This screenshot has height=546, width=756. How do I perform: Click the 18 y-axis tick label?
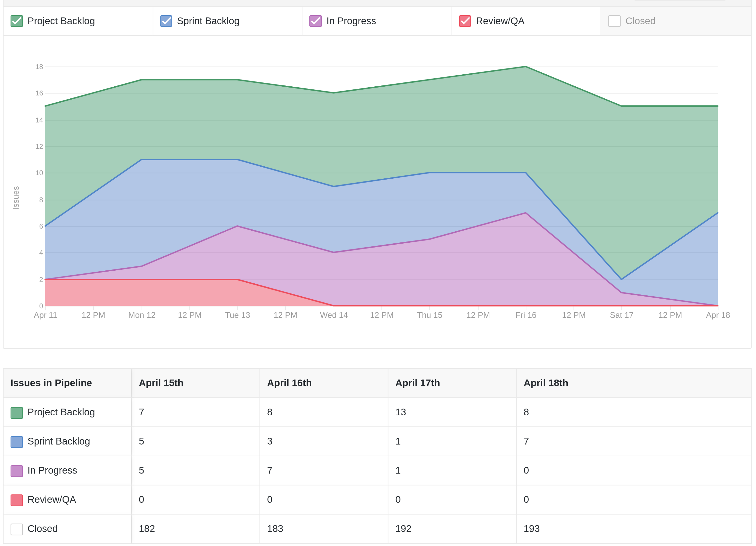tap(39, 67)
